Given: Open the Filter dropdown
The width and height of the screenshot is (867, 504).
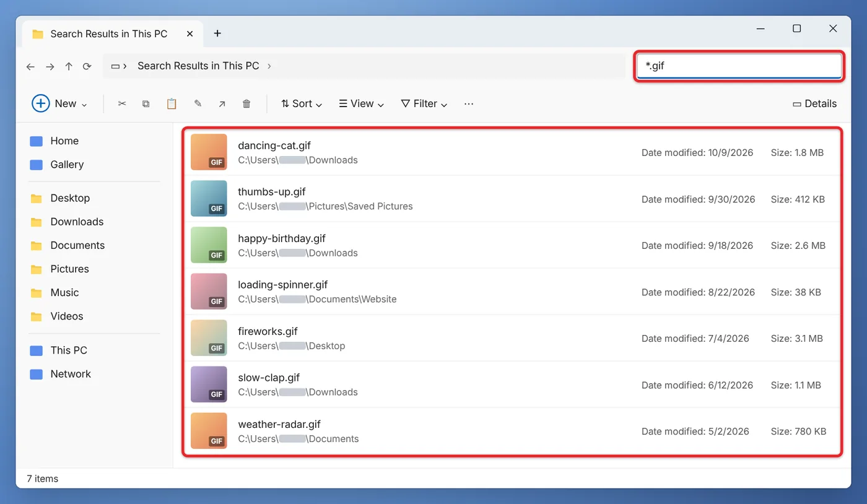Looking at the screenshot, I should coord(424,103).
